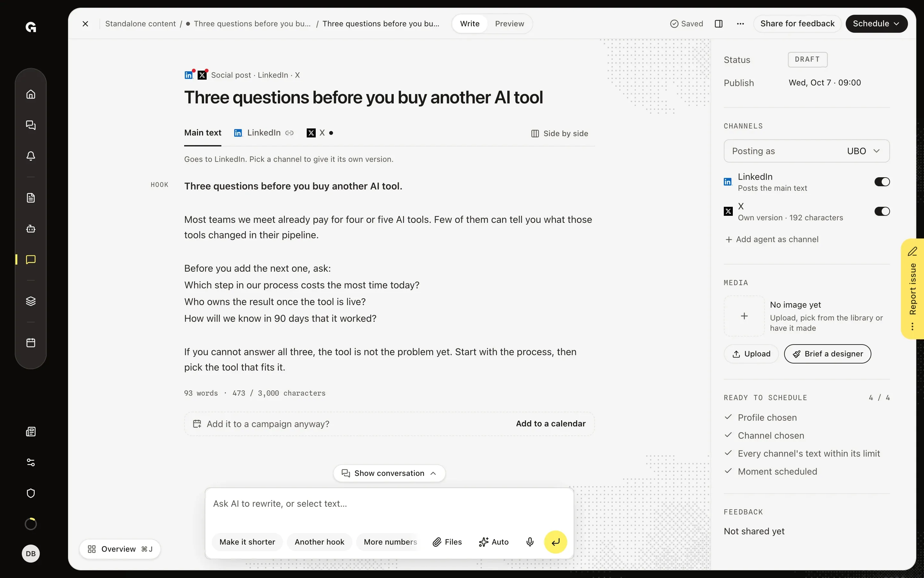The height and width of the screenshot is (578, 924).
Task: Click the logo icon at top left
Action: pos(30,27)
